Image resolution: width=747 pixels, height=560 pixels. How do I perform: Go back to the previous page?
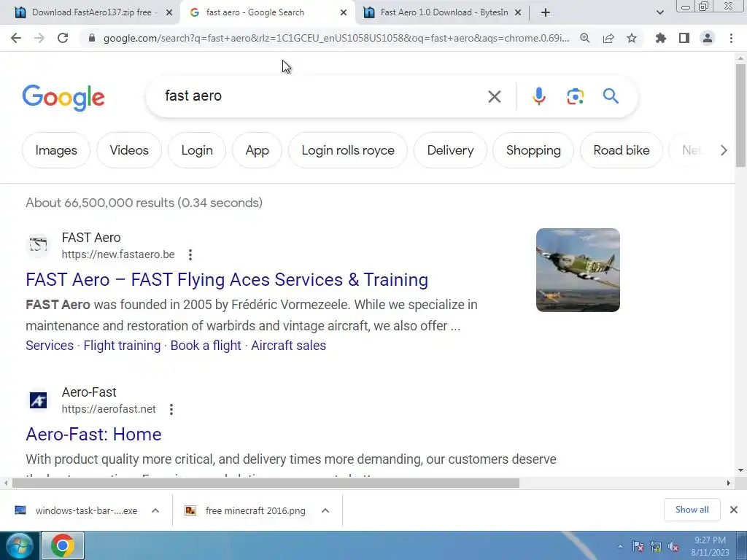click(x=16, y=38)
